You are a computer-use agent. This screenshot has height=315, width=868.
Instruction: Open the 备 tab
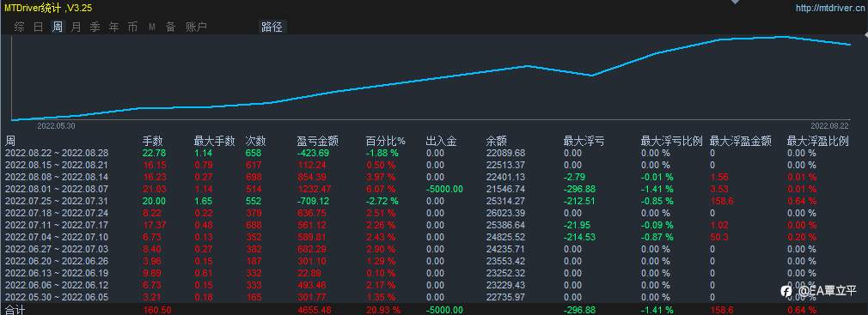[x=170, y=27]
